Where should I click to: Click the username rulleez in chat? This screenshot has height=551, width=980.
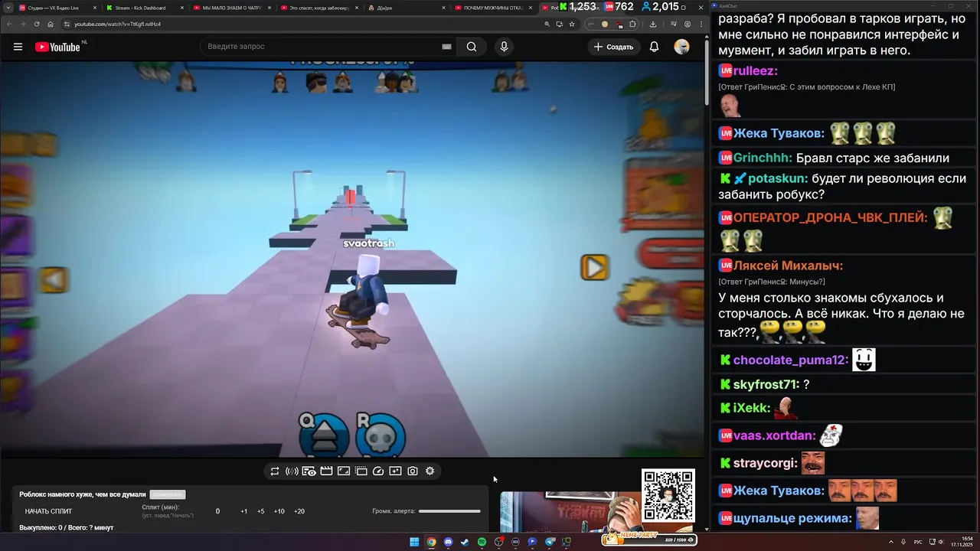756,70
